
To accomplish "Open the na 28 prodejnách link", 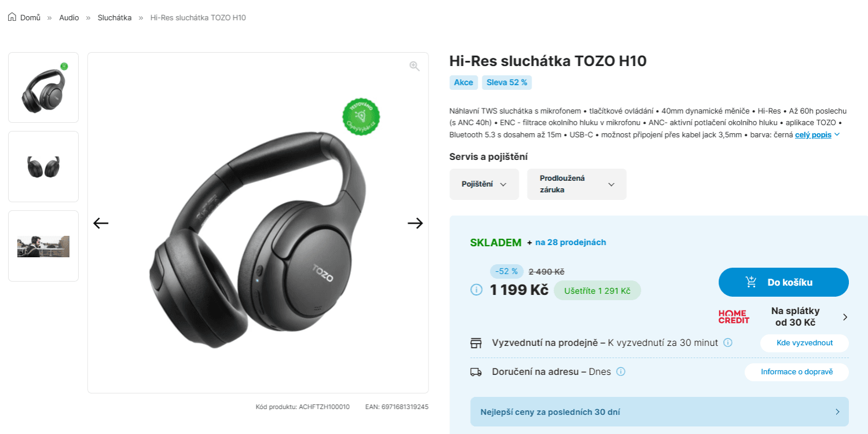I will (x=570, y=242).
